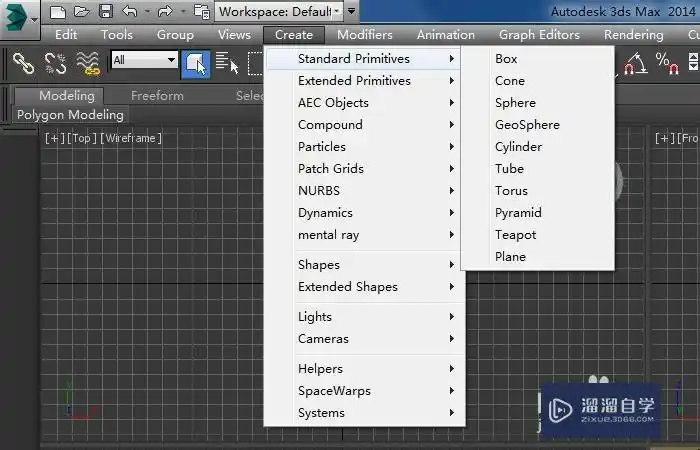
Task: Toggle the Select Object tool
Action: [x=196, y=64]
